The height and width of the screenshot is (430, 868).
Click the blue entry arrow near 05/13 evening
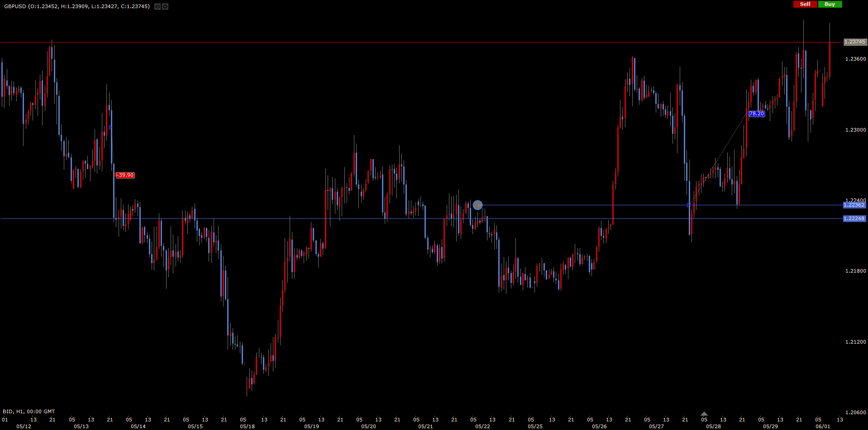click(x=110, y=128)
